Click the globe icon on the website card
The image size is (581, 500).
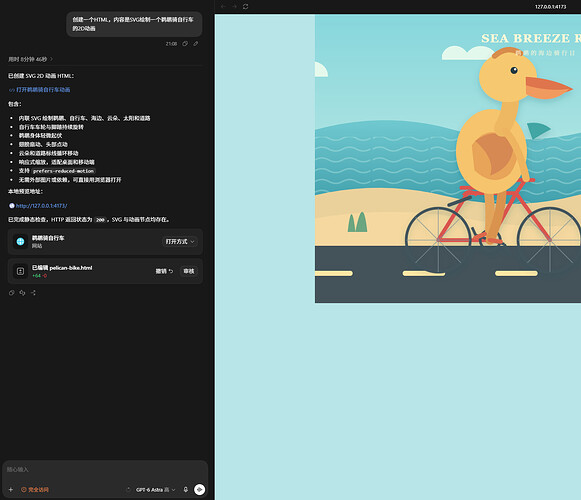(x=20, y=242)
